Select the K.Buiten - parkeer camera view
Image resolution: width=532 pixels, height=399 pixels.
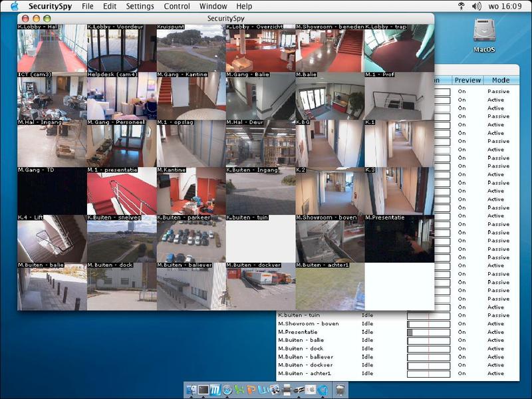click(191, 239)
